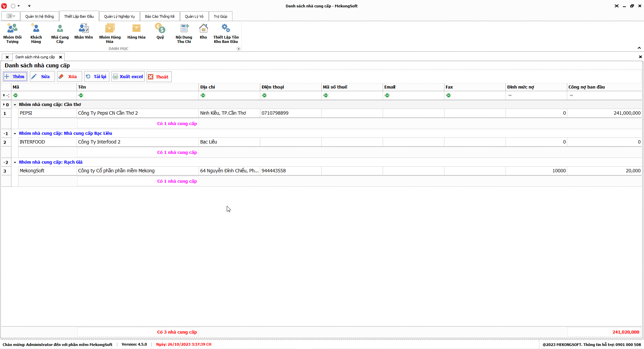Open the quick access toolbar customize arrow

pyautogui.click(x=29, y=6)
